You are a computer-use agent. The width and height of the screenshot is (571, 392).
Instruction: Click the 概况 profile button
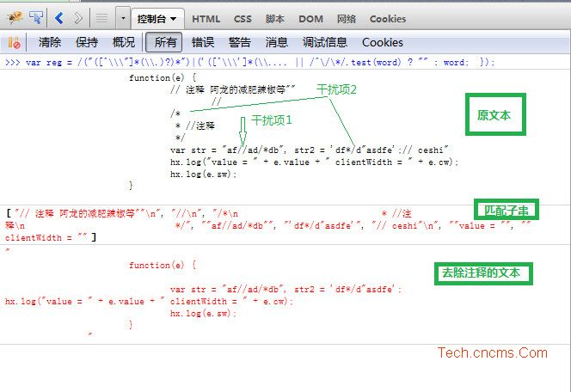coord(124,42)
